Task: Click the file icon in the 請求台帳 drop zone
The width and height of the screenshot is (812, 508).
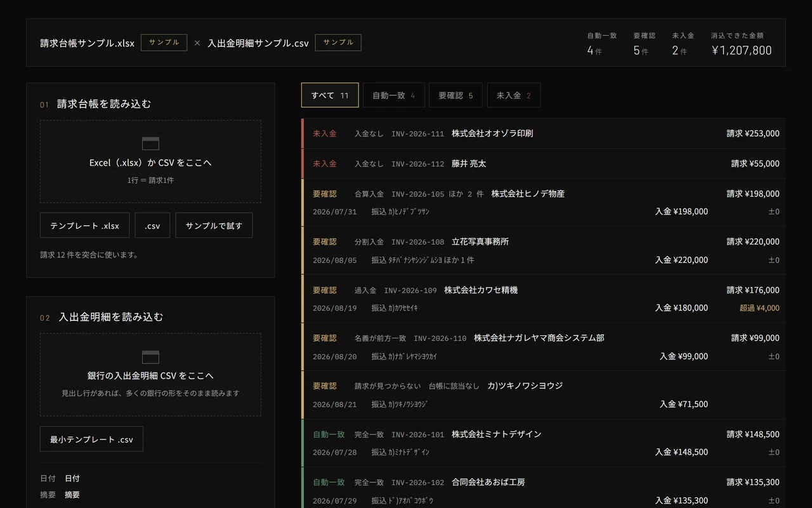Action: (150, 144)
